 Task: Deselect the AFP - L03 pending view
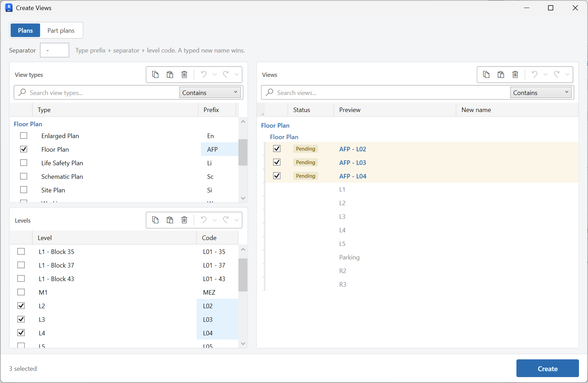[x=277, y=162]
